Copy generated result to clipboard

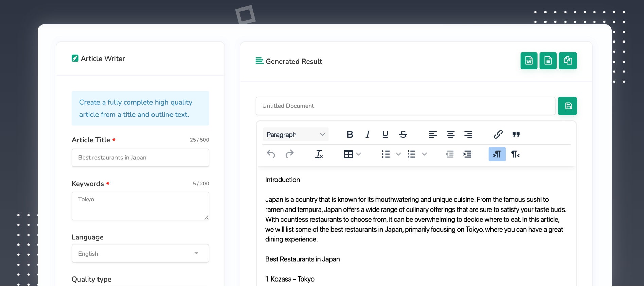(x=568, y=61)
